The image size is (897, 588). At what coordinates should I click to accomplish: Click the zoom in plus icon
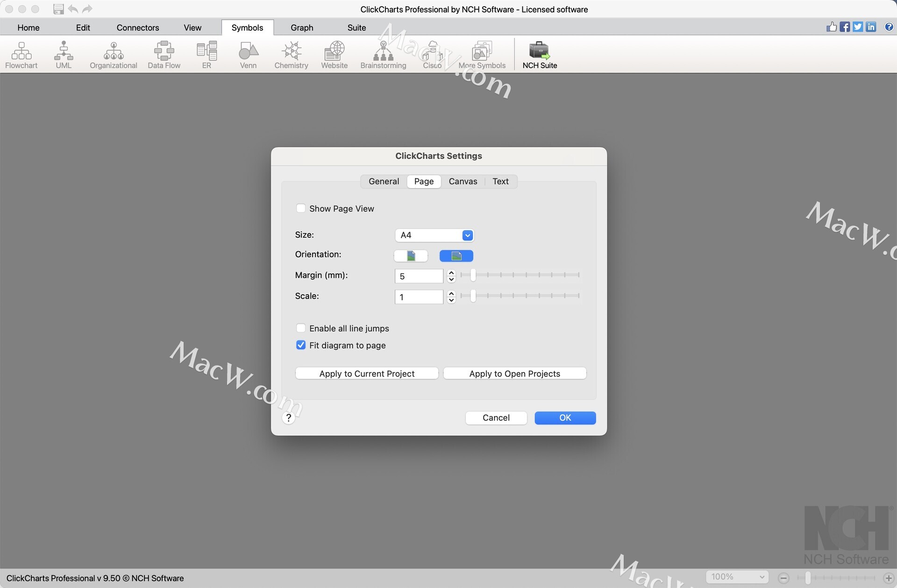pyautogui.click(x=889, y=578)
